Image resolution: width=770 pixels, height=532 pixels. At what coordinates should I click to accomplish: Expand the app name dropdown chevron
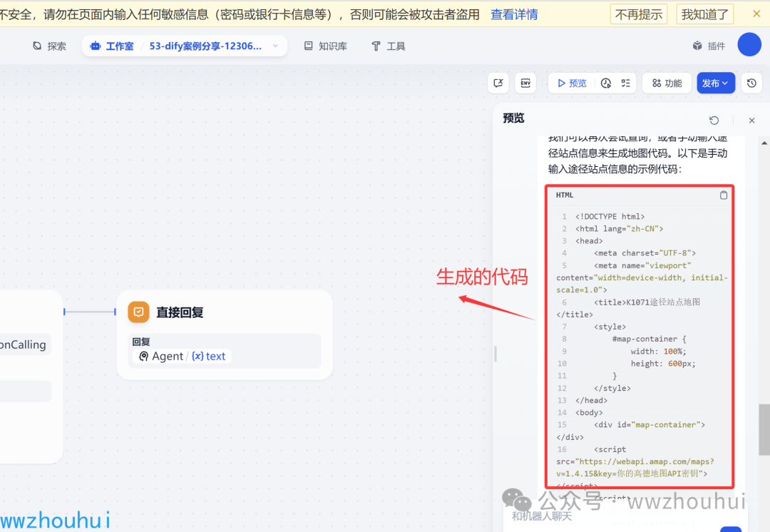[275, 46]
